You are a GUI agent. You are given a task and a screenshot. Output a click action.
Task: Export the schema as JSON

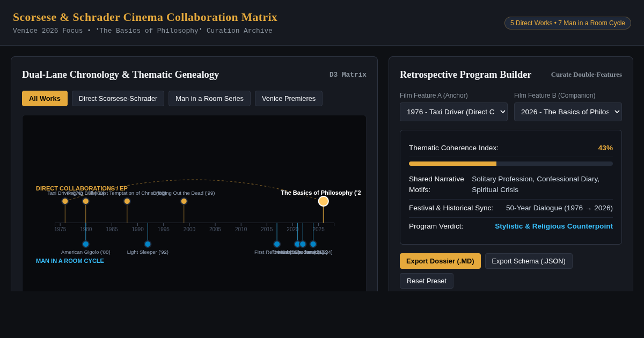(529, 261)
